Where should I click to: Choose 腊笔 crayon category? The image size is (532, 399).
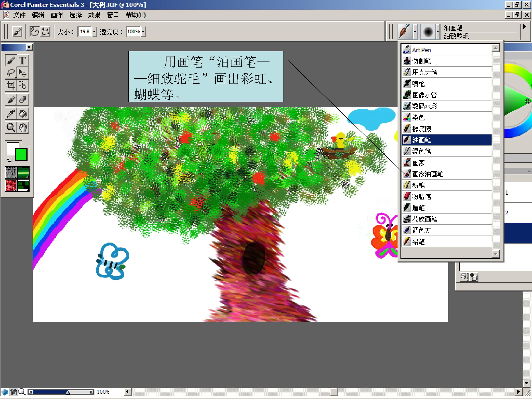[447, 208]
